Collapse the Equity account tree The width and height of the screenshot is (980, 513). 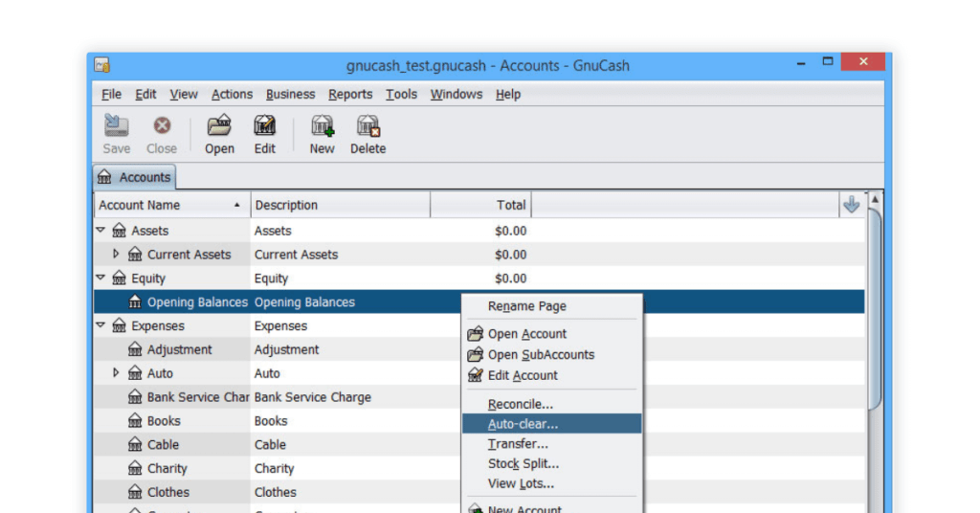coord(100,278)
